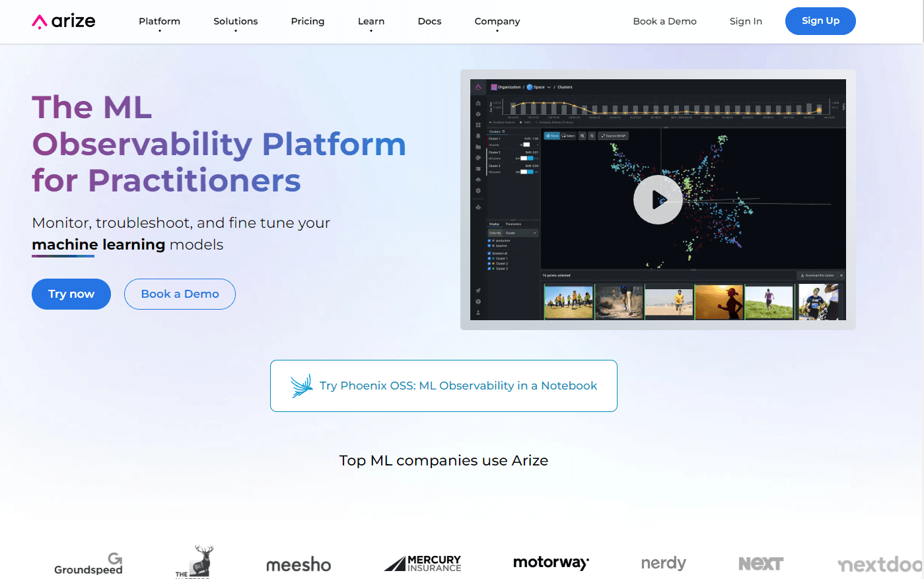Uncheck the Cluster 2 checkbox in the Display panel

pyautogui.click(x=489, y=263)
